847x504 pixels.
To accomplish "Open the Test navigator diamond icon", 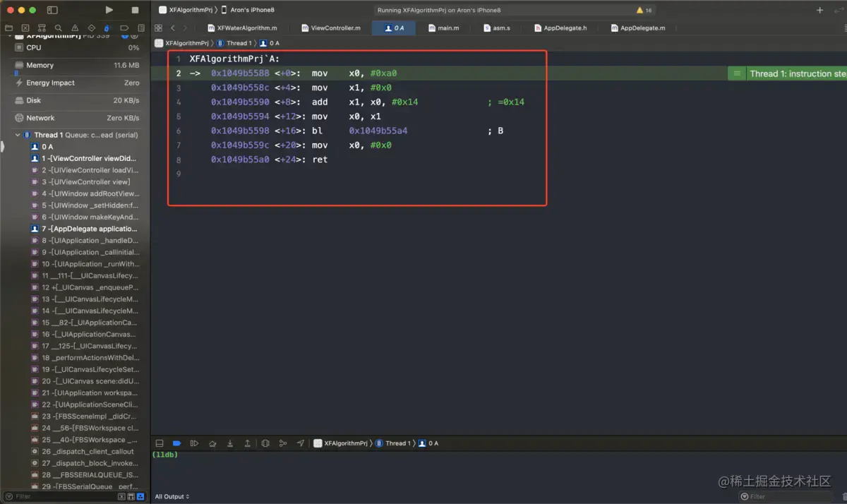I will 91,28.
